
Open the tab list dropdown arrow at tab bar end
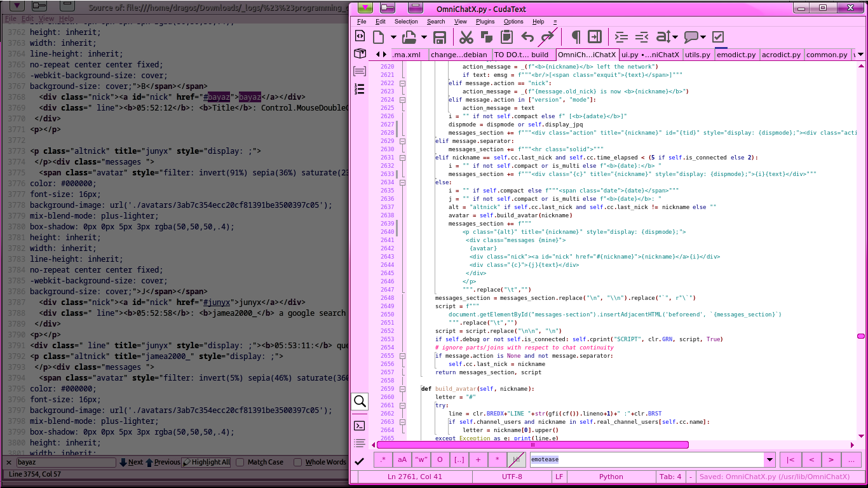pyautogui.click(x=861, y=55)
